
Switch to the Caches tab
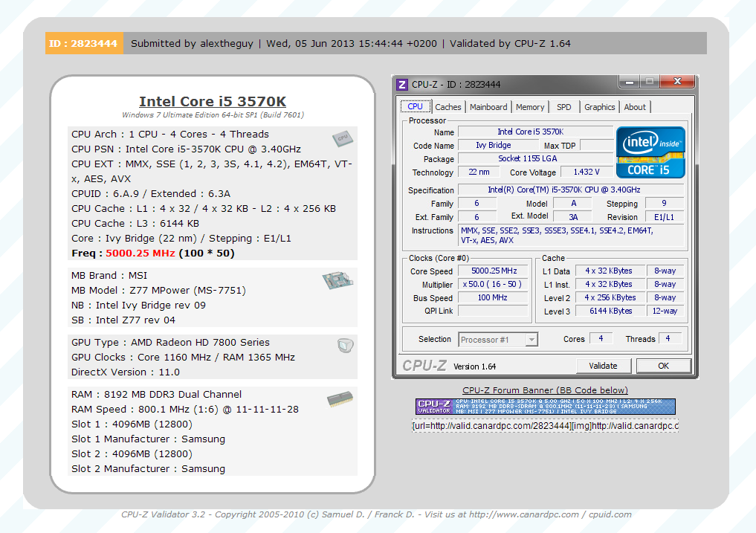(448, 107)
